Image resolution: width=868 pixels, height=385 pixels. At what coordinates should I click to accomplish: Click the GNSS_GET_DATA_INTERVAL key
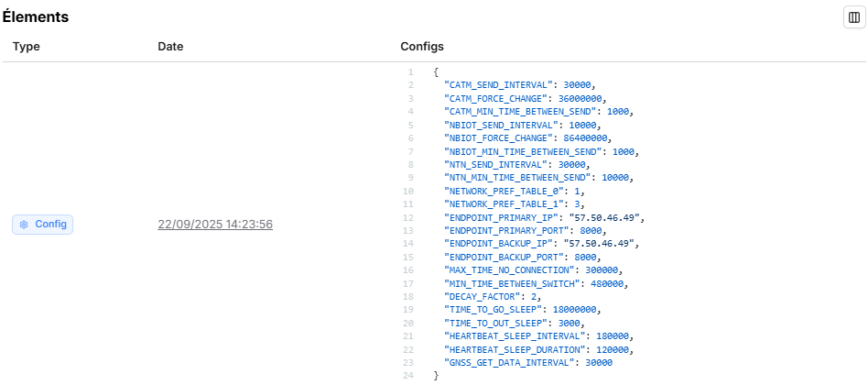click(513, 363)
